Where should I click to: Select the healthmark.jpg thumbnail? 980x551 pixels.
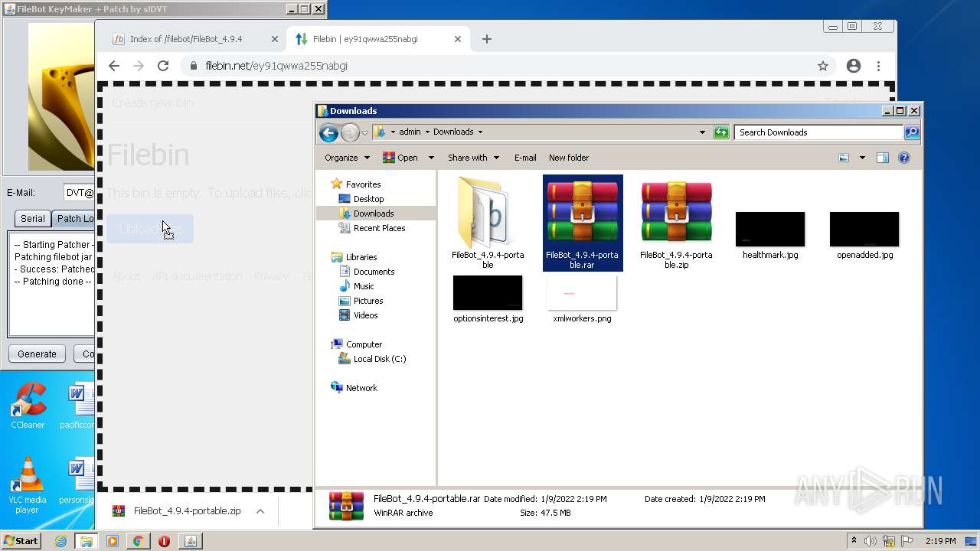point(770,230)
